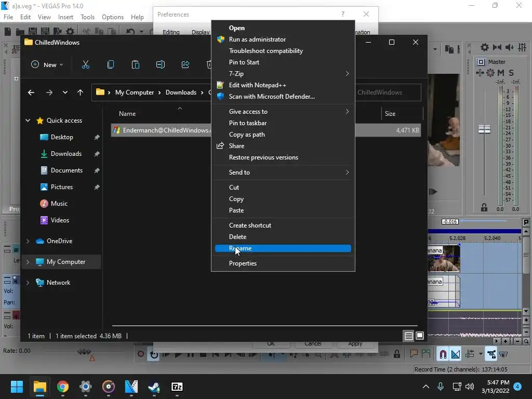
Task: Click downmix output icon in VEGAS mixer
Action: click(497, 47)
